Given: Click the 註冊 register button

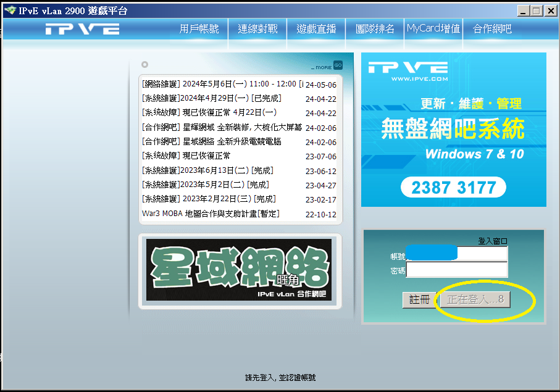Looking at the screenshot, I should point(419,299).
